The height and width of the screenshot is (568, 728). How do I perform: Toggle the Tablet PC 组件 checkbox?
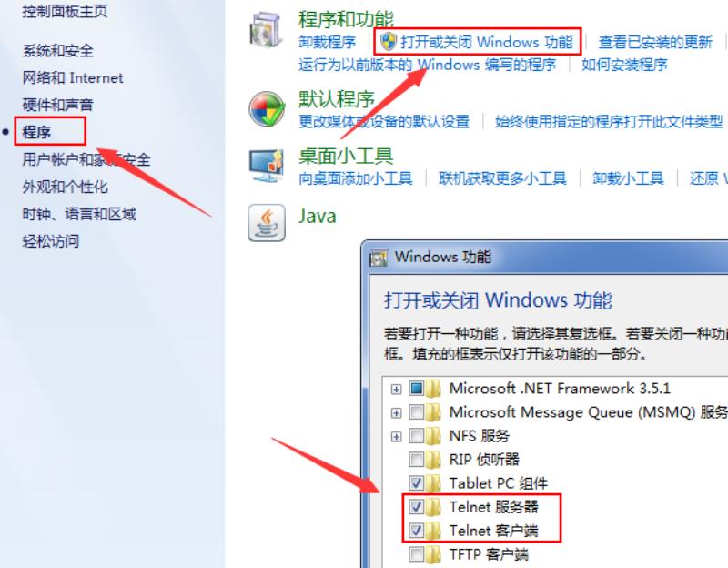tap(417, 483)
